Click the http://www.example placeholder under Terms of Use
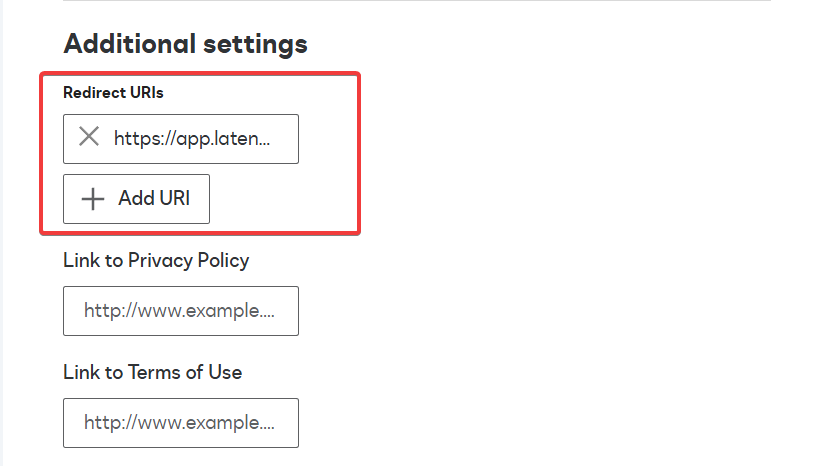This screenshot has width=825, height=466. (179, 423)
